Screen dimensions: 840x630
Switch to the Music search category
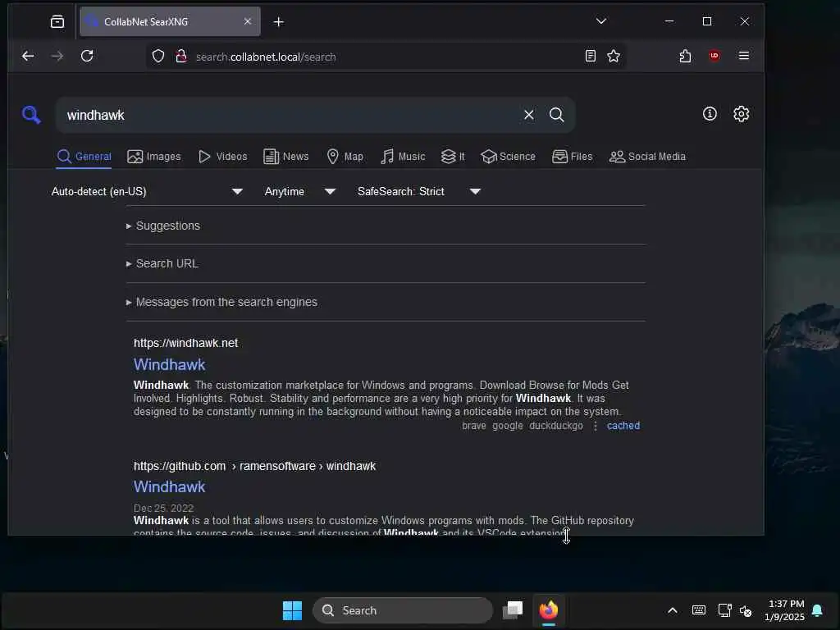click(x=403, y=157)
